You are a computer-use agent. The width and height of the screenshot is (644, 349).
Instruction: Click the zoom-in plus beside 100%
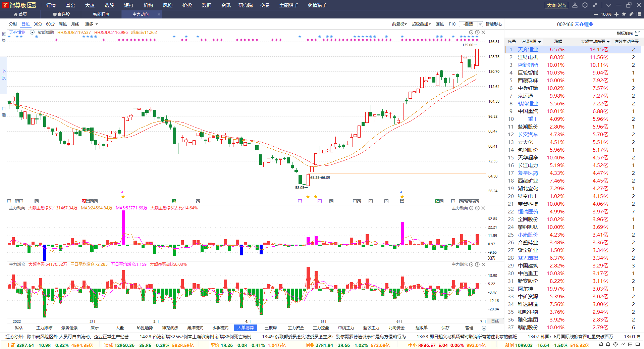[x=616, y=14]
